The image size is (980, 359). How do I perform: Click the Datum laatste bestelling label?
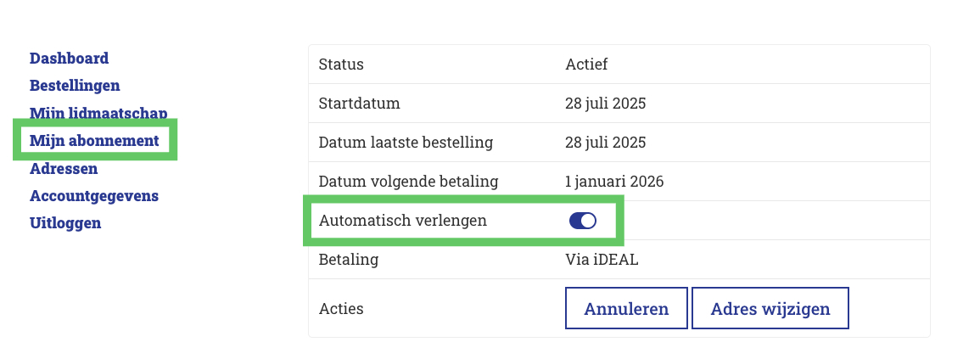click(406, 143)
